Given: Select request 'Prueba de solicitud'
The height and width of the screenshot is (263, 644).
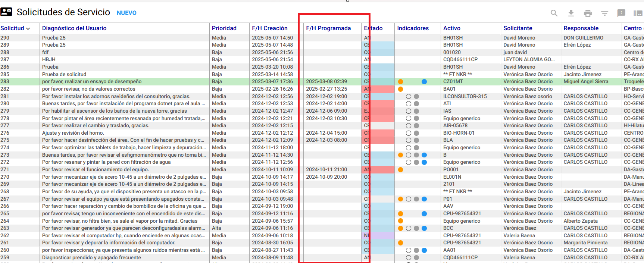Looking at the screenshot, I should click(x=64, y=75).
